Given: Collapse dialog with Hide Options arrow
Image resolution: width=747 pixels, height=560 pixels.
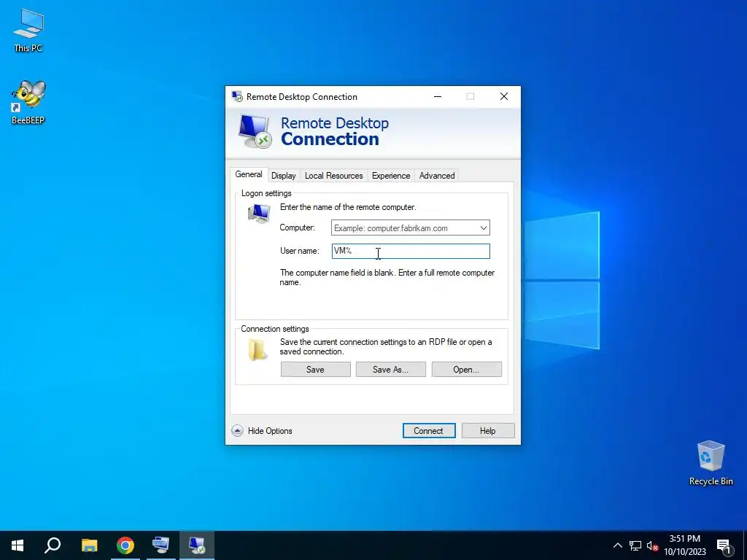Looking at the screenshot, I should click(237, 431).
